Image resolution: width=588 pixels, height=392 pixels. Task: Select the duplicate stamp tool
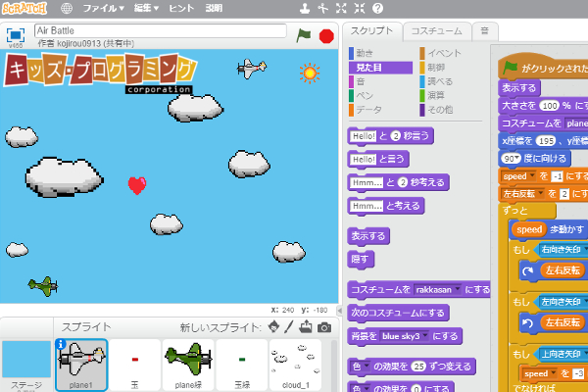[x=305, y=8]
